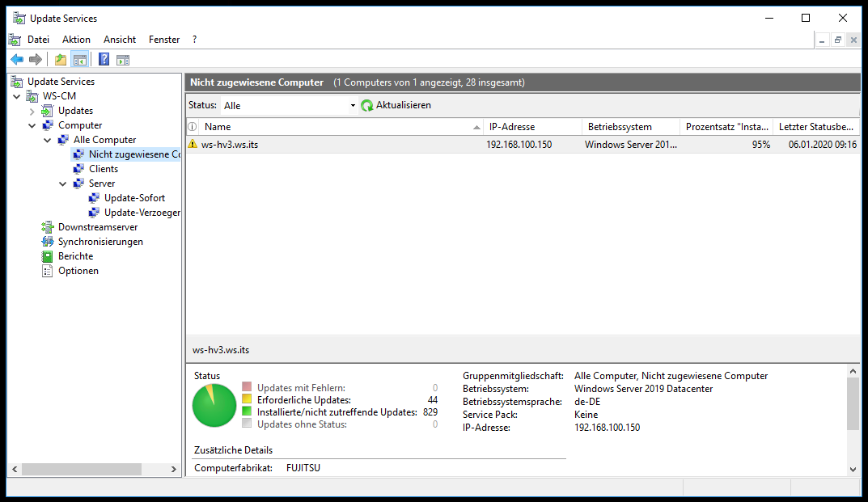Click the Up one level folder icon

61,59
